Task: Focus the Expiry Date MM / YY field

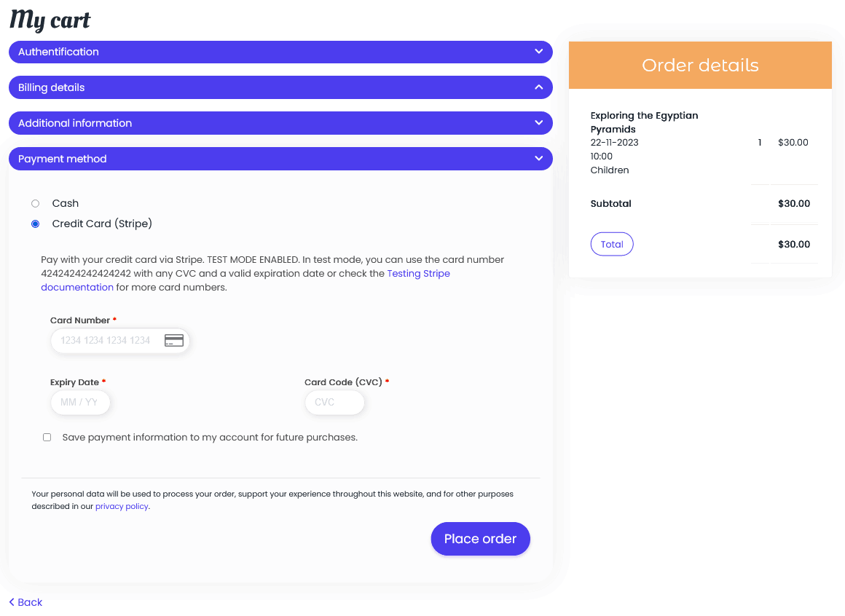Action: click(80, 402)
